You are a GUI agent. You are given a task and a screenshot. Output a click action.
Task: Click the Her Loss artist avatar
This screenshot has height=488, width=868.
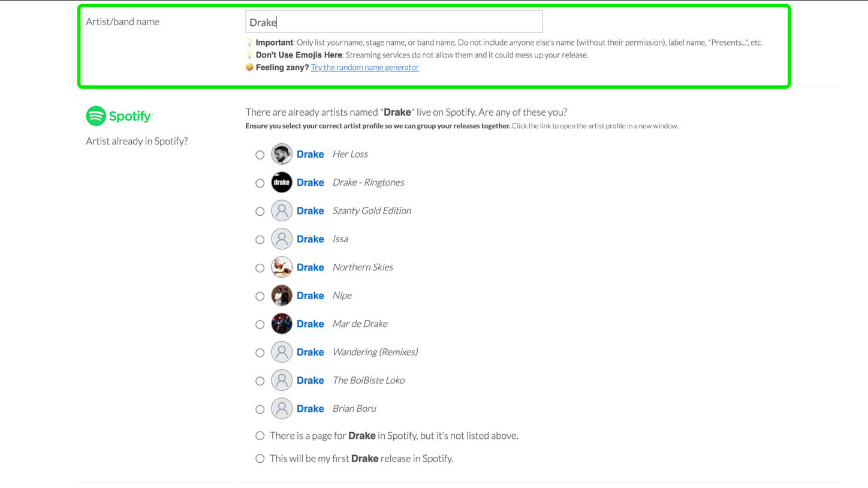point(282,154)
